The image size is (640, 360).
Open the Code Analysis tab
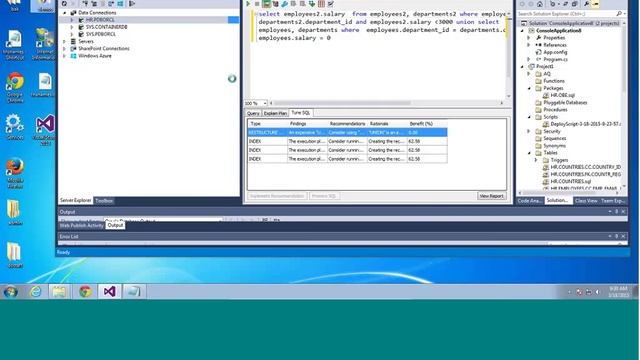[x=530, y=201]
